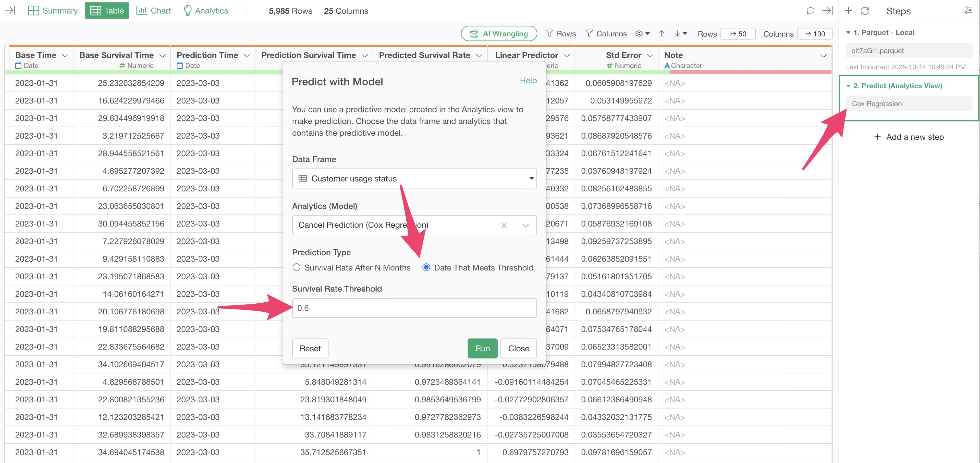Click the Survival Rate Threshold field
Viewport: 980px width, 463px height.
coord(414,308)
